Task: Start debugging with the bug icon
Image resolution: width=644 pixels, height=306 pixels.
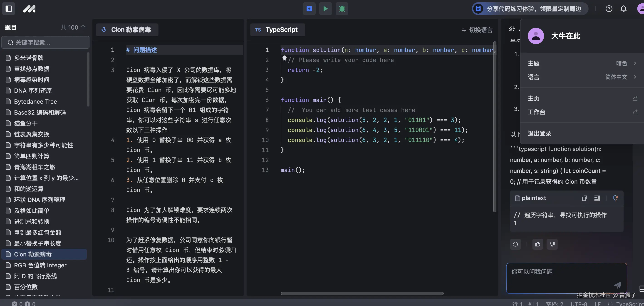Action: (342, 9)
